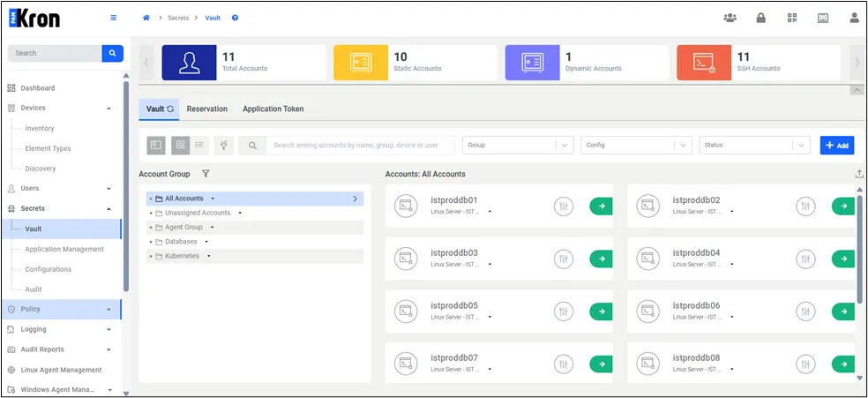Open the user profile icon

coord(854,18)
